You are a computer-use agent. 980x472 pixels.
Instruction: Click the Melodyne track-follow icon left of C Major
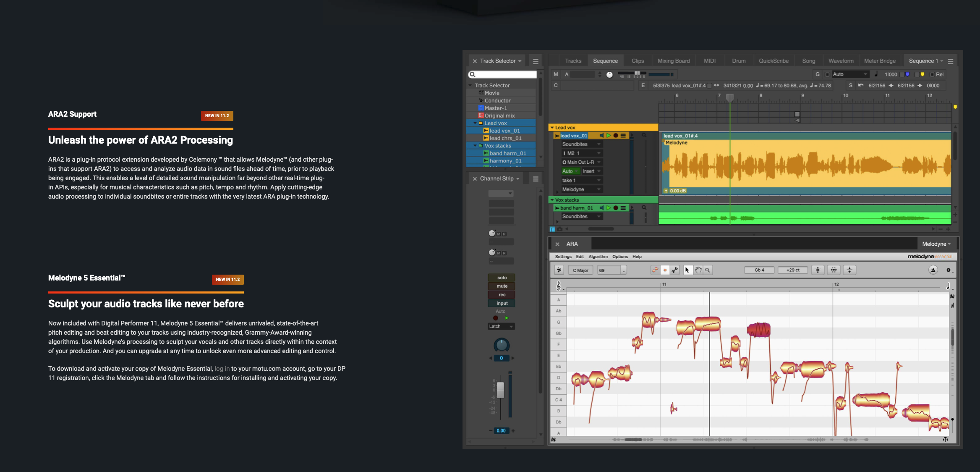559,270
